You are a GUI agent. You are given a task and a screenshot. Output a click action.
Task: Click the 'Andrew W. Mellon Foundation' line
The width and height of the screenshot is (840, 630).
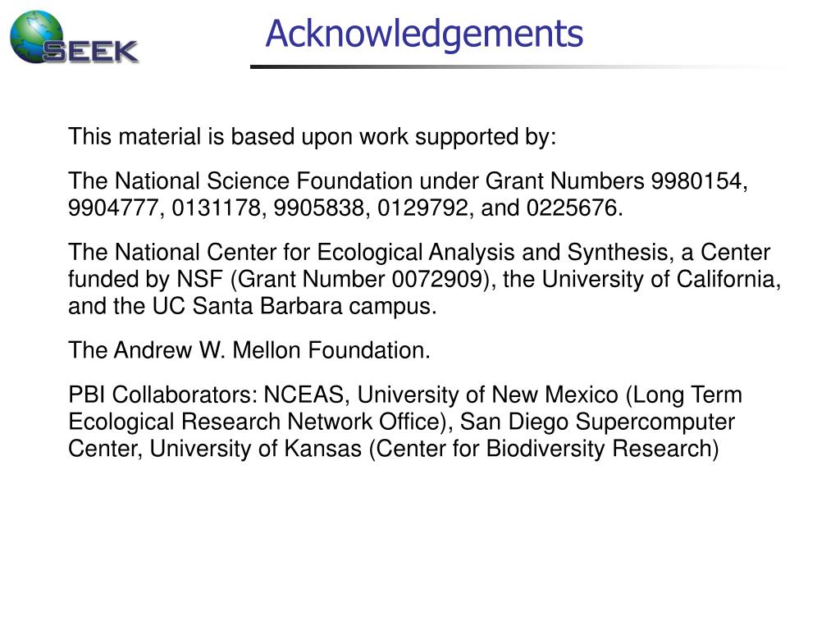249,351
